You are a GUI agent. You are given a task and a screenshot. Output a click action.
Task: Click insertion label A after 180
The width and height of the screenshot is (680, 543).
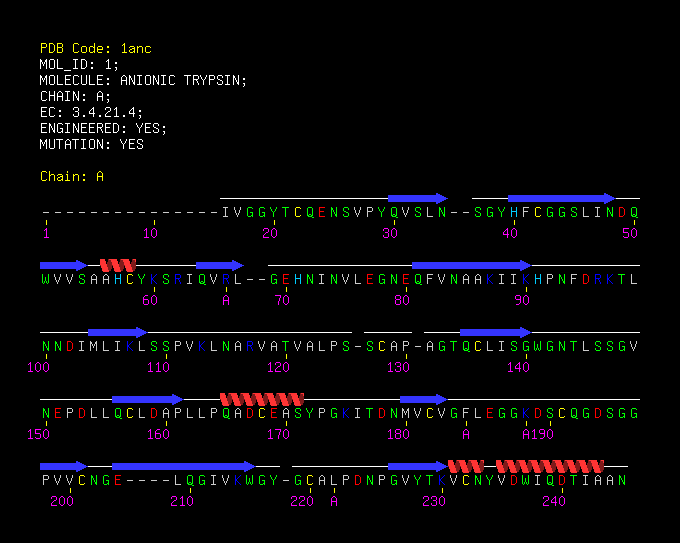(x=466, y=434)
